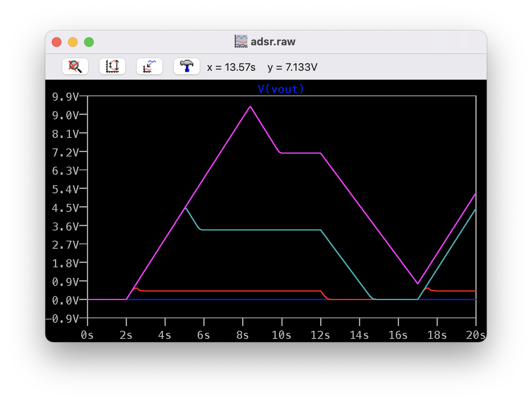Click the 14s time axis label
Viewport: 532px width, 402px height.
pyautogui.click(x=359, y=335)
